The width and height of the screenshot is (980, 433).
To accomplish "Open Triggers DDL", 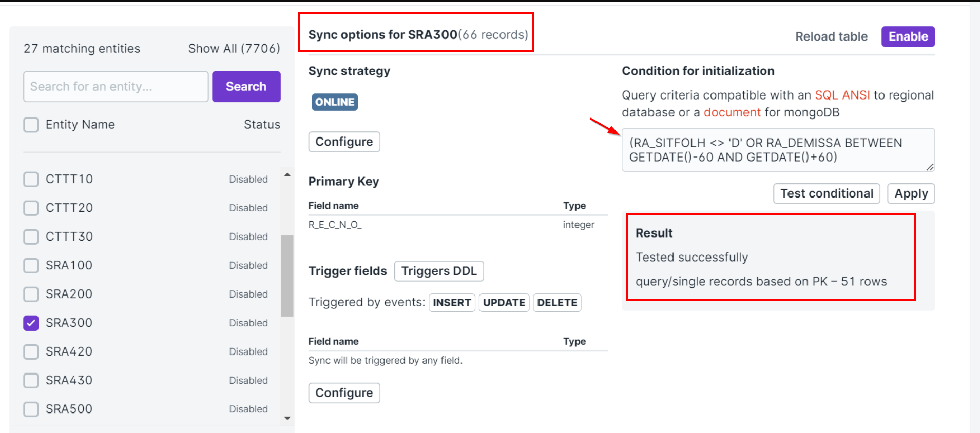I will (x=439, y=271).
